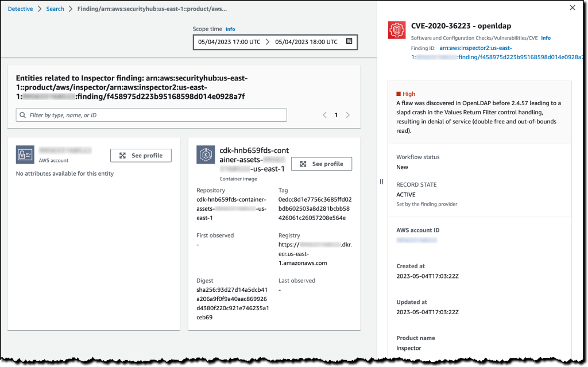Click the blurred AWS account ID value in details

click(417, 240)
